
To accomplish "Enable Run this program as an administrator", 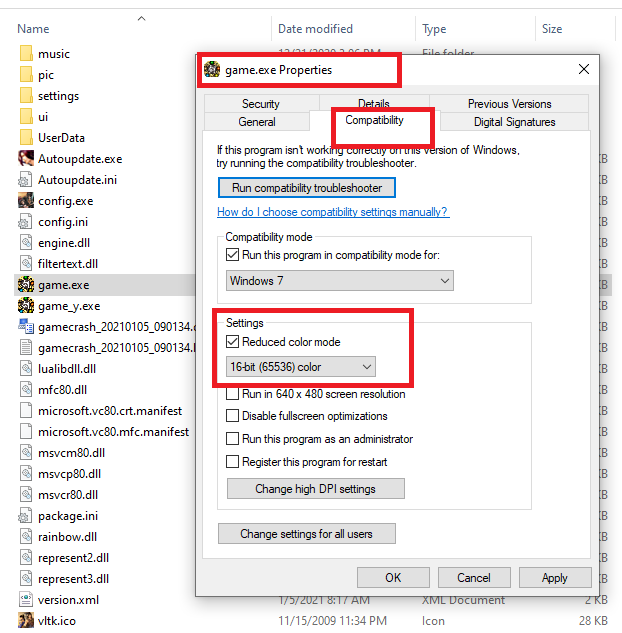I will tap(233, 439).
